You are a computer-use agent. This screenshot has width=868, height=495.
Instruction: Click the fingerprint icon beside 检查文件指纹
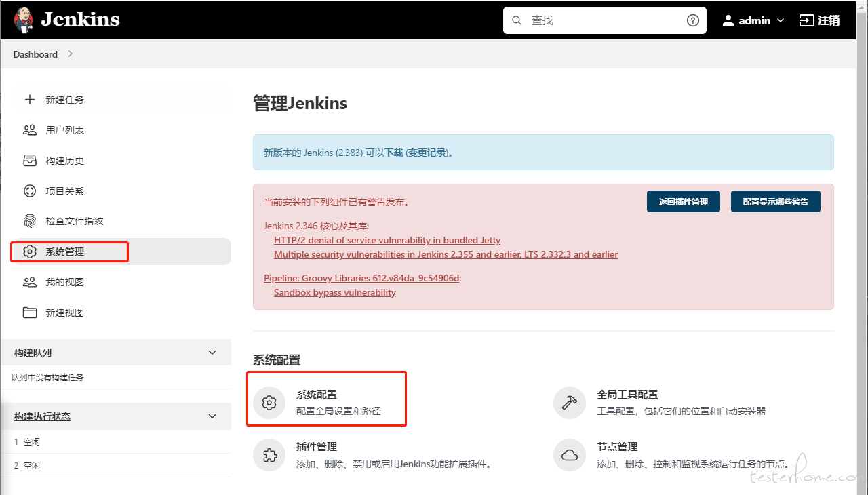pos(30,221)
